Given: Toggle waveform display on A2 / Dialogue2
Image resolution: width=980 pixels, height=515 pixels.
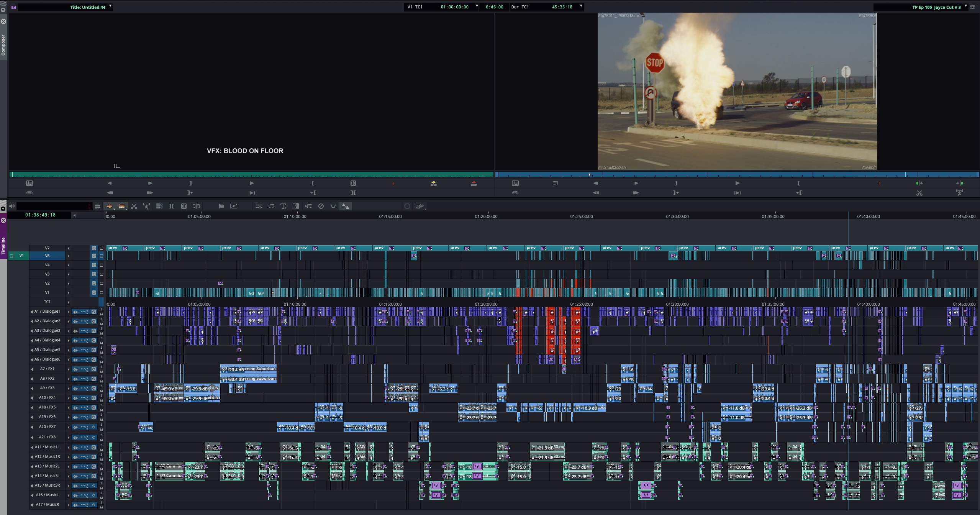Looking at the screenshot, I should (75, 321).
